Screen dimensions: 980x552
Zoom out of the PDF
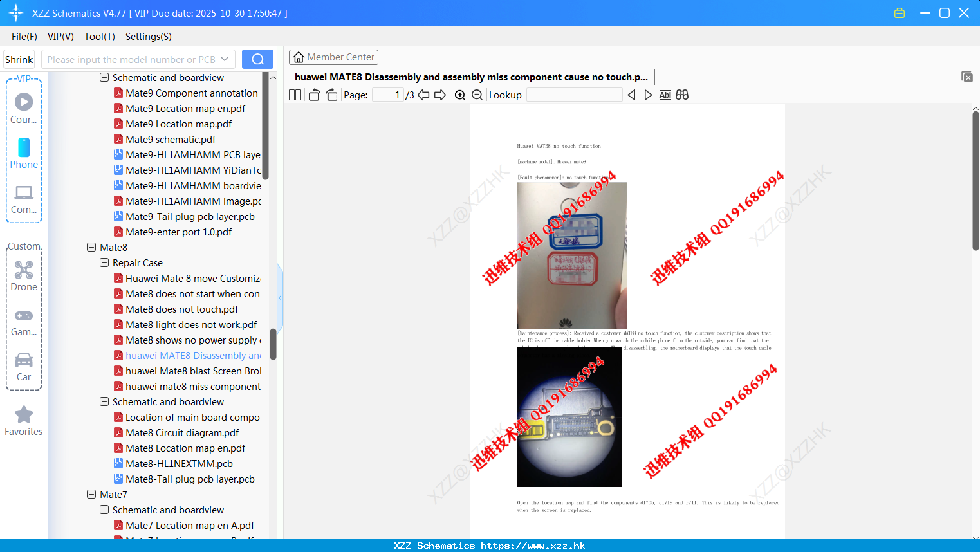(477, 95)
